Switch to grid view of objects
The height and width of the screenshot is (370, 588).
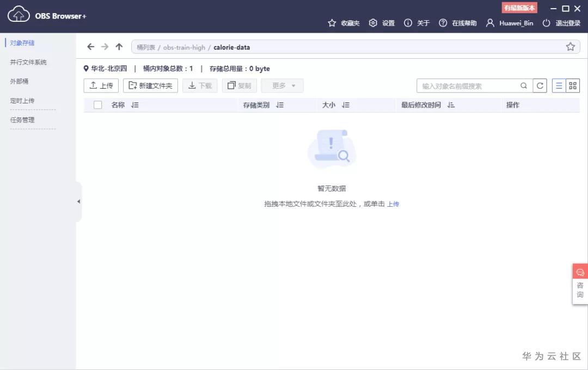[573, 85]
